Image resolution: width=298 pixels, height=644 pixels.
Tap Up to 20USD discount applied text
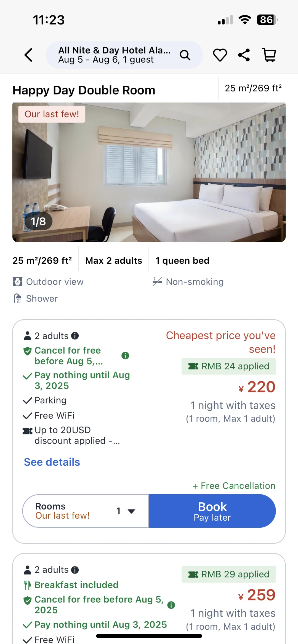pyautogui.click(x=77, y=435)
